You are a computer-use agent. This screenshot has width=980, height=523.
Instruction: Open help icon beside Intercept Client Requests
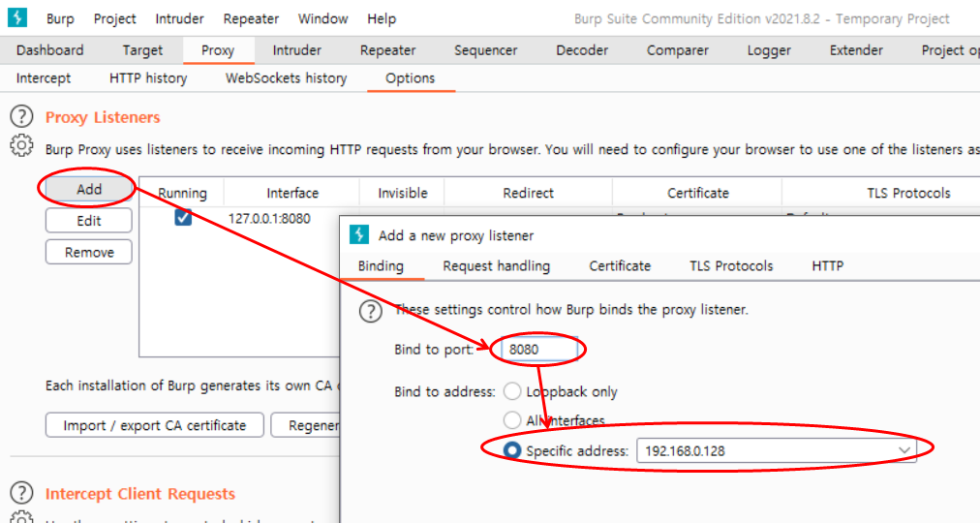click(21, 493)
